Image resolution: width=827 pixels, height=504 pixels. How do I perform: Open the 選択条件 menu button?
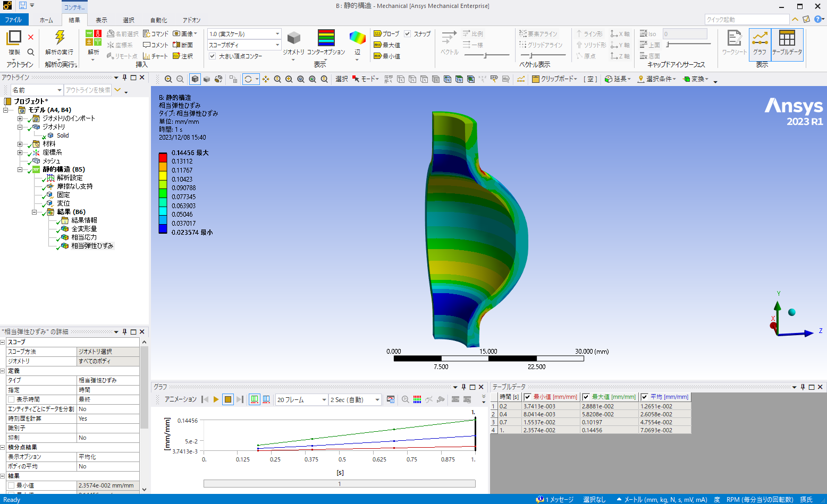656,79
